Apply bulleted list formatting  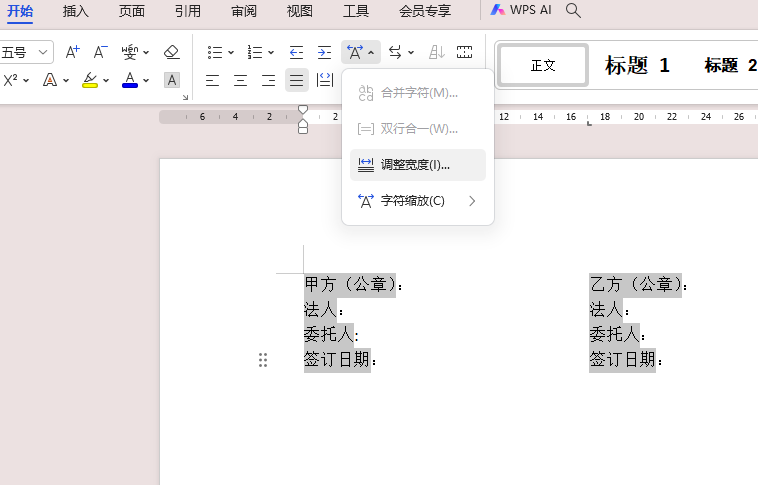point(215,52)
